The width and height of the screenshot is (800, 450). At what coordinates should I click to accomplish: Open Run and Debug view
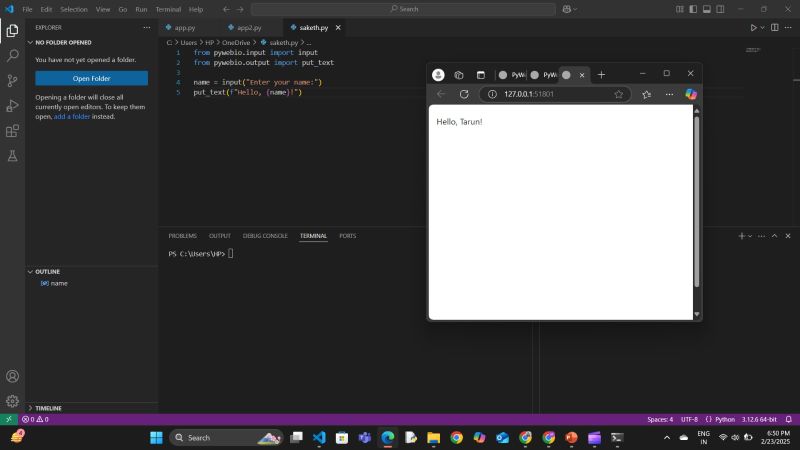pos(12,106)
